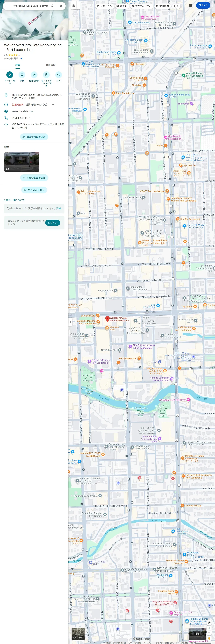215x644 pixels.
Task: Click 情報の修正を提案 button
Action: pyautogui.click(x=34, y=137)
